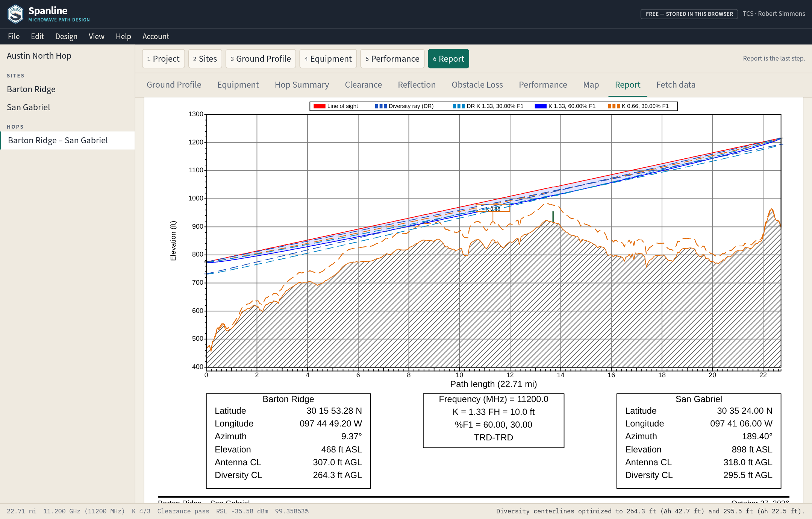The width and height of the screenshot is (812, 519).
Task: Switch to the Performance sub-tab
Action: pyautogui.click(x=543, y=85)
